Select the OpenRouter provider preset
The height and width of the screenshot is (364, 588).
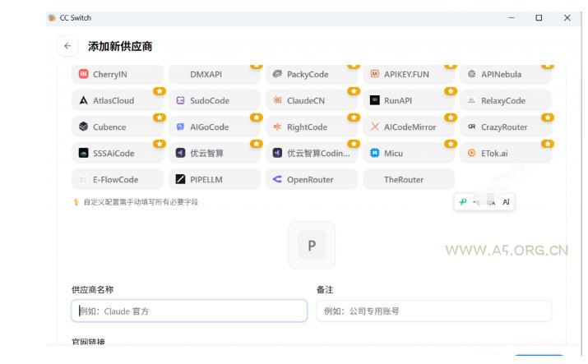click(312, 179)
